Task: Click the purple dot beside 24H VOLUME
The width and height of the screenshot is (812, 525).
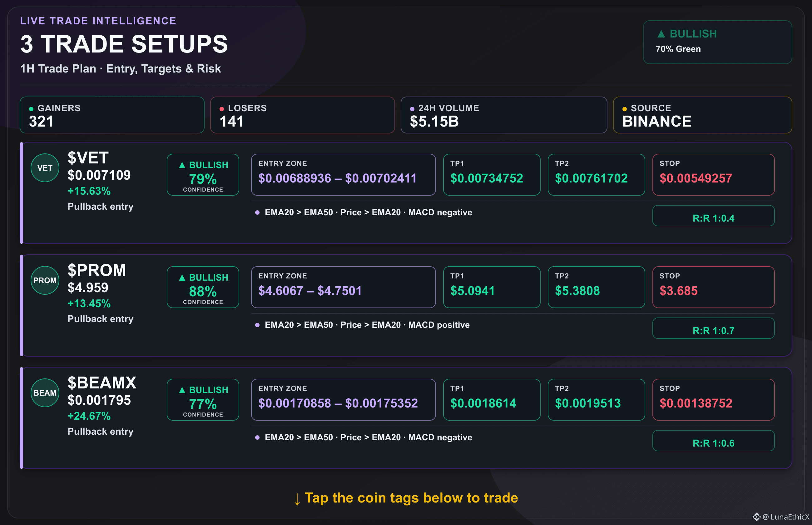Action: 412,109
